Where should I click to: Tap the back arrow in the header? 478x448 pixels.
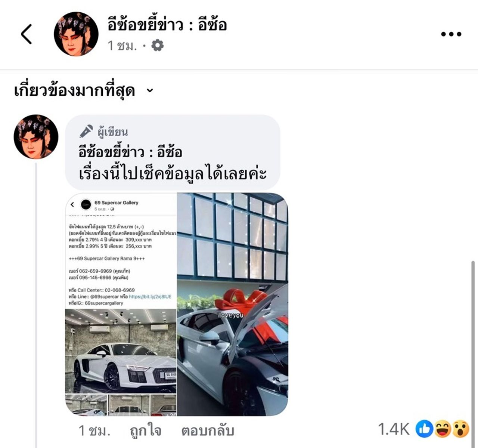[x=26, y=34]
